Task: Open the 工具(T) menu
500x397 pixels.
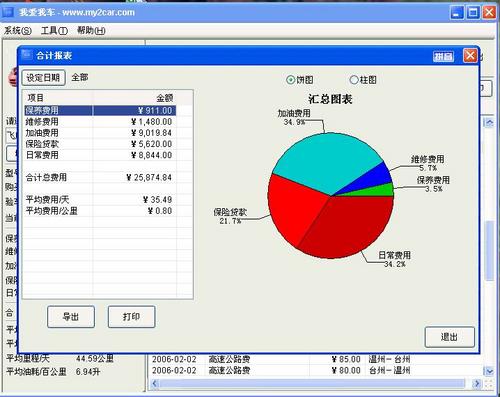Action: pos(54,31)
